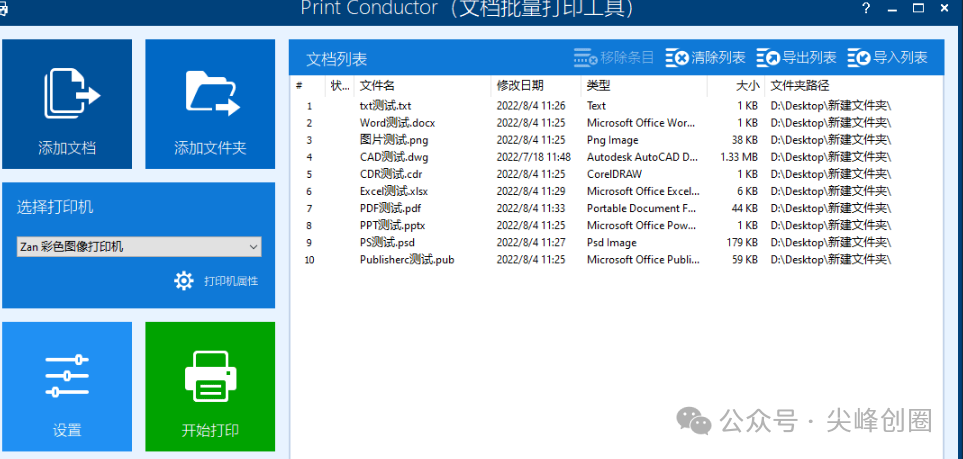Click the 2022/8/4 11:33 date cell
963x459 pixels.
click(x=531, y=208)
